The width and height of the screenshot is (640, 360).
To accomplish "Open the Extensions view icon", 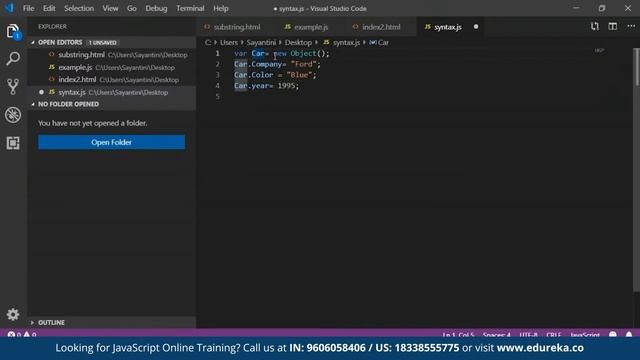I will 13,143.
